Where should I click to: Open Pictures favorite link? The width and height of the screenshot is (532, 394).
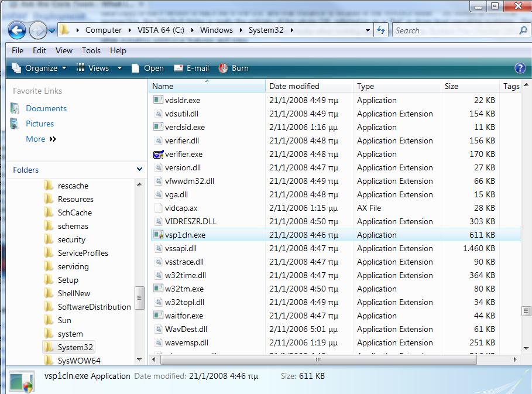[40, 124]
